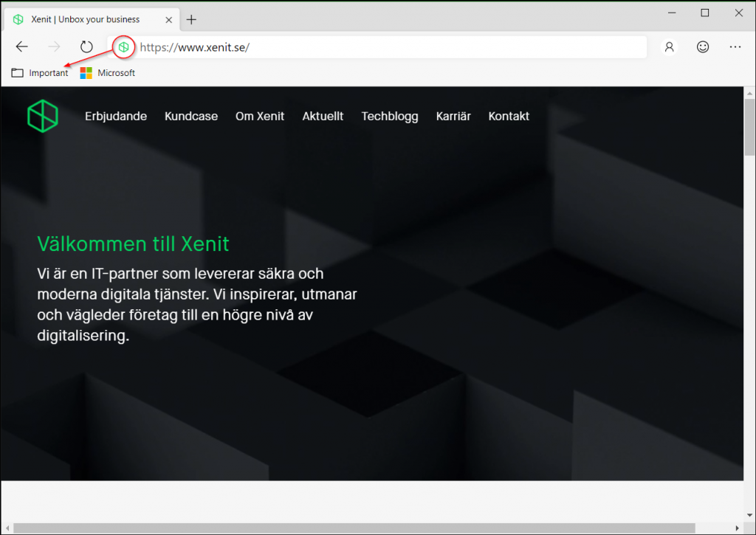
Task: Click the Karriär navigation link
Action: pyautogui.click(x=453, y=116)
